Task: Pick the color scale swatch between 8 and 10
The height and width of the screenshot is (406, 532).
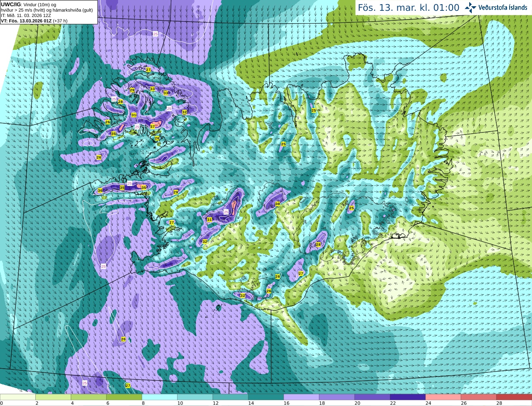Action: tap(160, 397)
